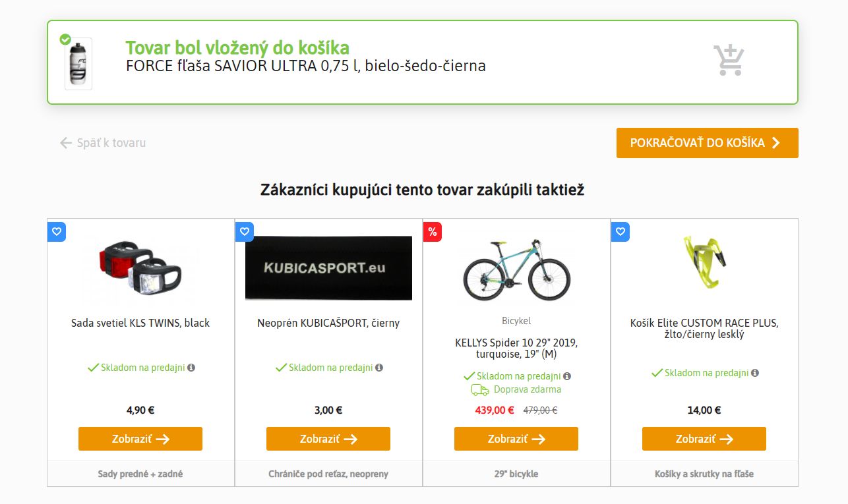Toggle wishlist heart on KLS TWINS lights

[x=57, y=231]
